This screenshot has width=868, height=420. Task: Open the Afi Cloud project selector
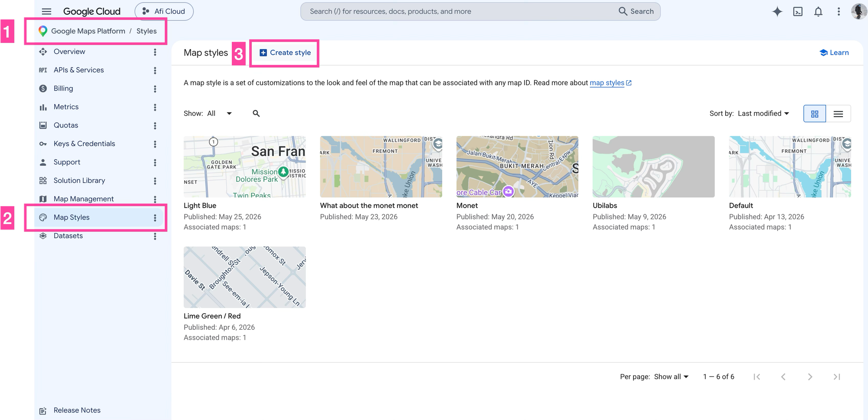[x=164, y=11]
